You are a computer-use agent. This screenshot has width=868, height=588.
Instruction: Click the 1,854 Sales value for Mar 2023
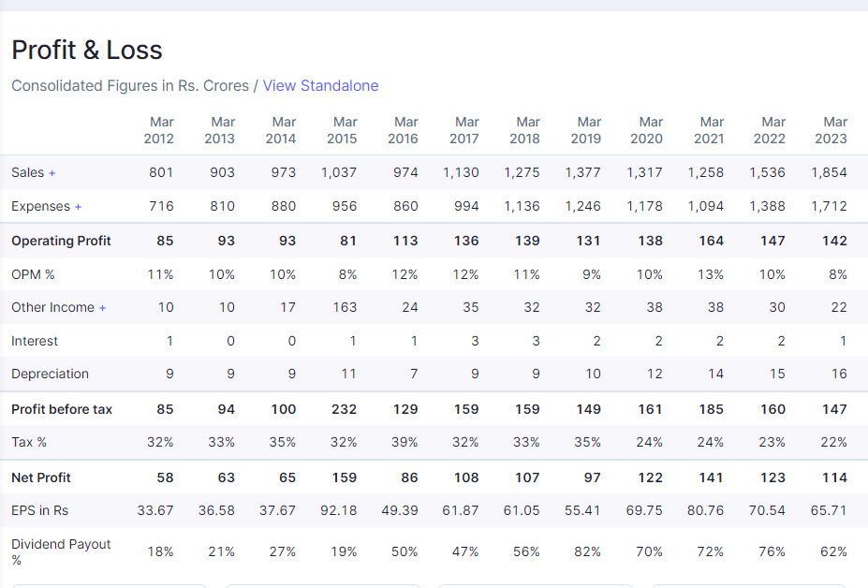[x=829, y=172]
